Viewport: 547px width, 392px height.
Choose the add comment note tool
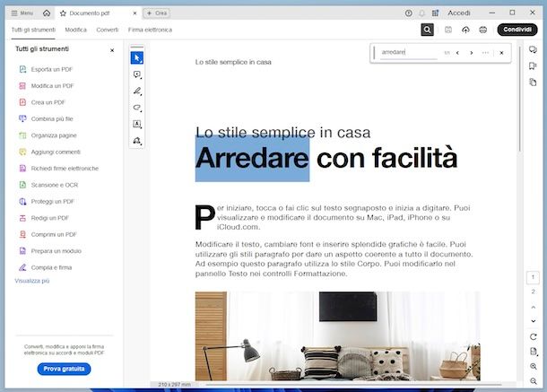[x=136, y=74]
